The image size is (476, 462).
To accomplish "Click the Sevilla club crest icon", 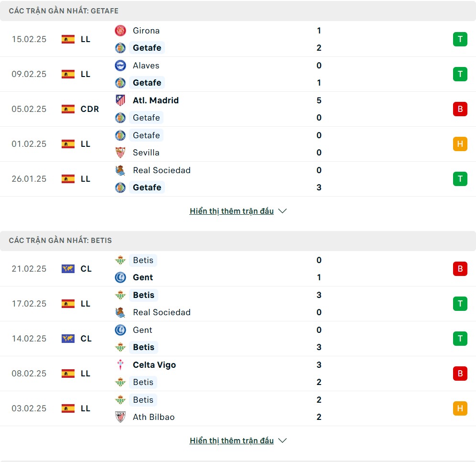I will [120, 153].
